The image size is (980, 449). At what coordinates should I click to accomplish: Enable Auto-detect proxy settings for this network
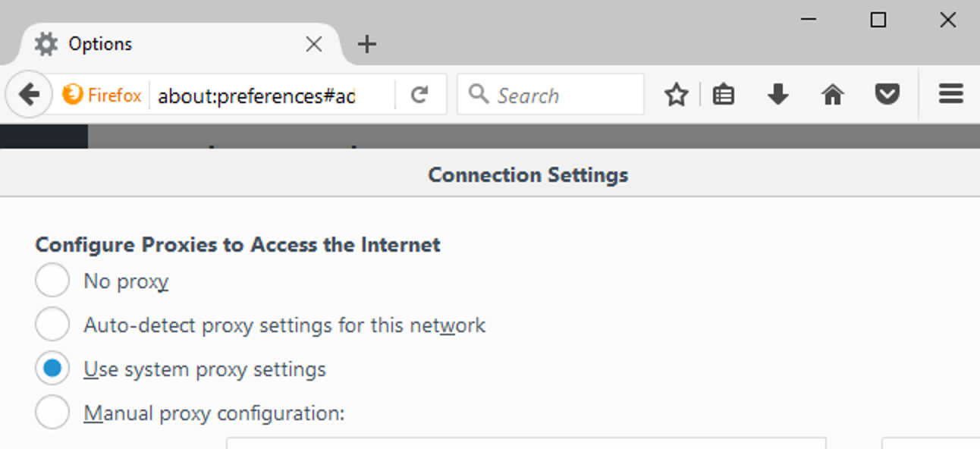52,325
